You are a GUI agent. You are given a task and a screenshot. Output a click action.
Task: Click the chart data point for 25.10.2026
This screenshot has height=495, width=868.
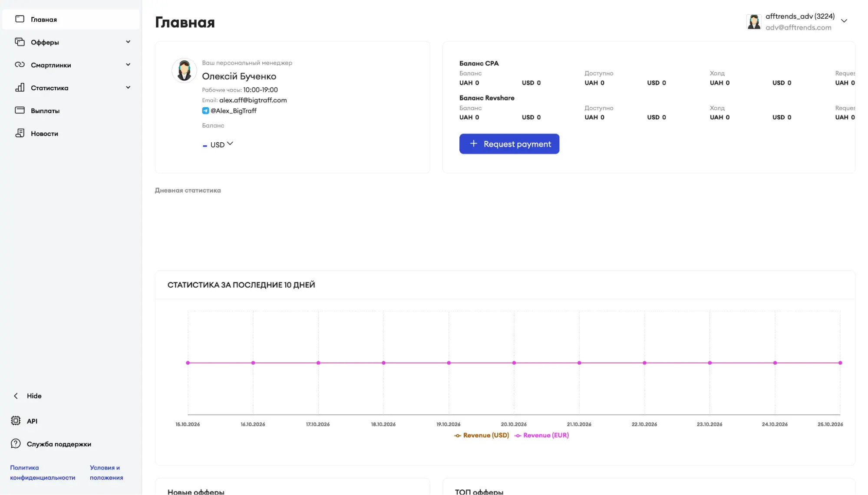click(840, 363)
